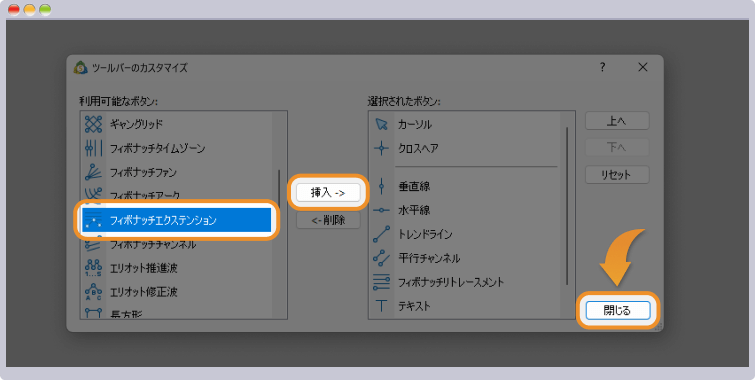Select the Rectangle icon (長方形)
Screen dimensions: 755x380
[x=93, y=313]
